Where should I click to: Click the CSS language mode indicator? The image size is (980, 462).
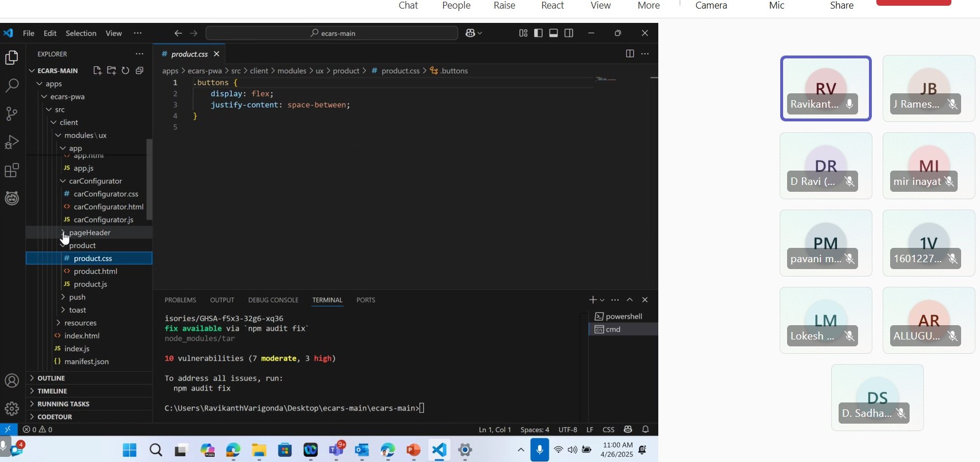tap(608, 429)
